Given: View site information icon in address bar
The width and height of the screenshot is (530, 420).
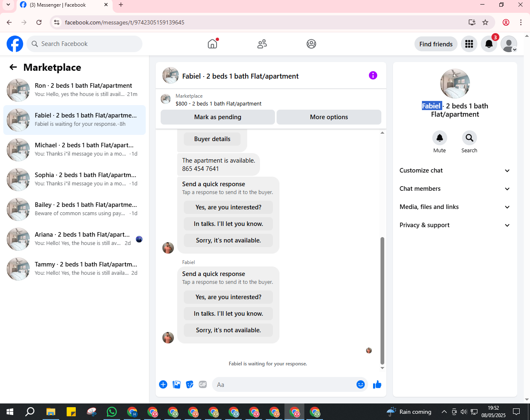Looking at the screenshot, I should tap(57, 22).
